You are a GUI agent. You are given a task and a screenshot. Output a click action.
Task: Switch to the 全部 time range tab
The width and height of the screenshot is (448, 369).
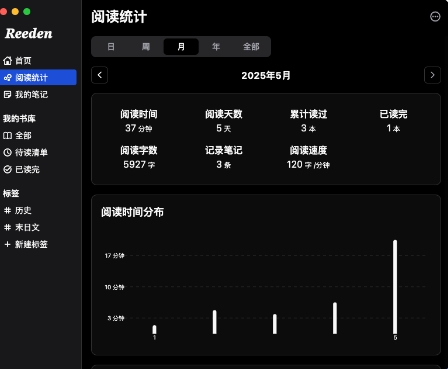click(x=251, y=46)
